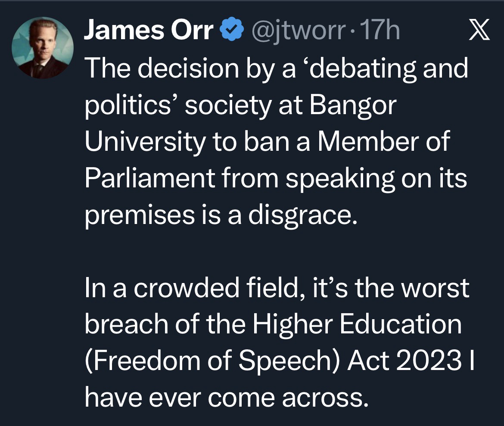Image resolution: width=504 pixels, height=426 pixels.
Task: Click the words 'have ever come across'
Action: pyautogui.click(x=226, y=397)
